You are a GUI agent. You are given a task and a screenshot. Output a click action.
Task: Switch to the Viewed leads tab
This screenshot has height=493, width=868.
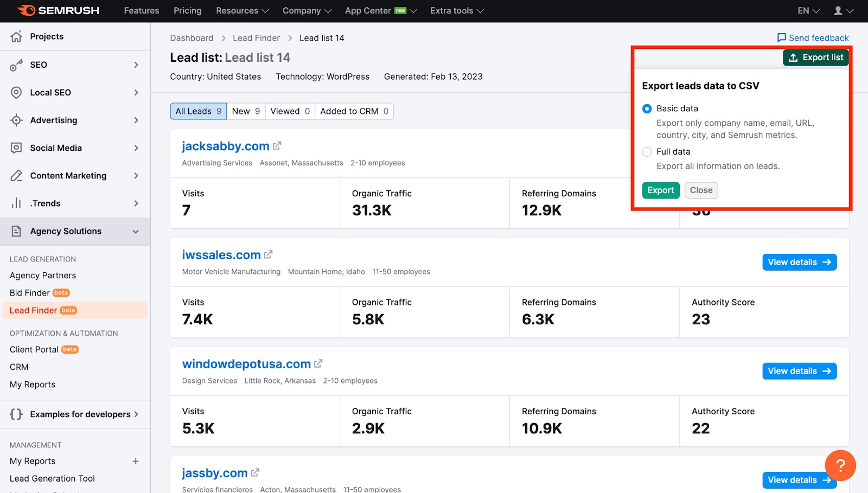[290, 111]
